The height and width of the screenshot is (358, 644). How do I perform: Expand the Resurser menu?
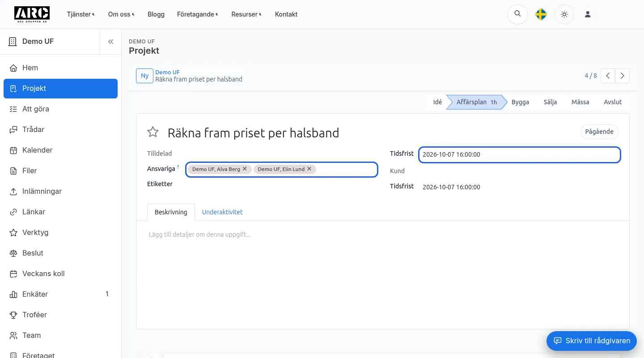point(246,14)
